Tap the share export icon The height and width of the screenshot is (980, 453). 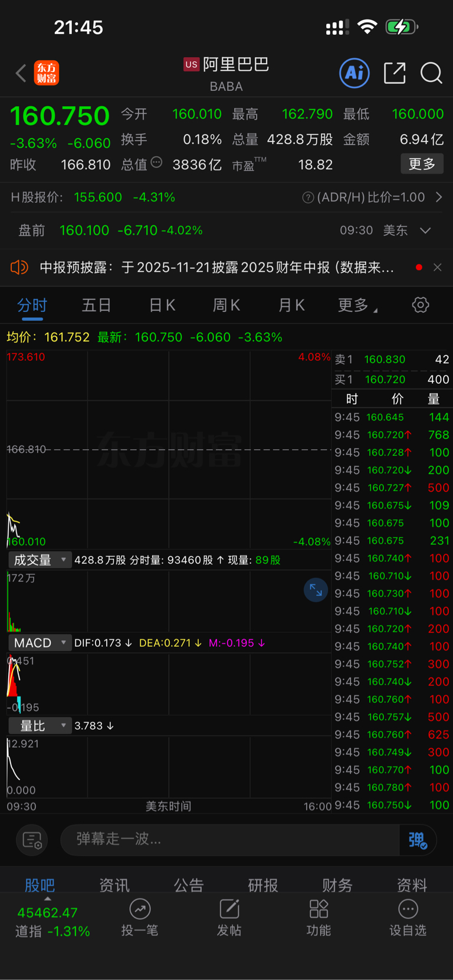pyautogui.click(x=395, y=73)
